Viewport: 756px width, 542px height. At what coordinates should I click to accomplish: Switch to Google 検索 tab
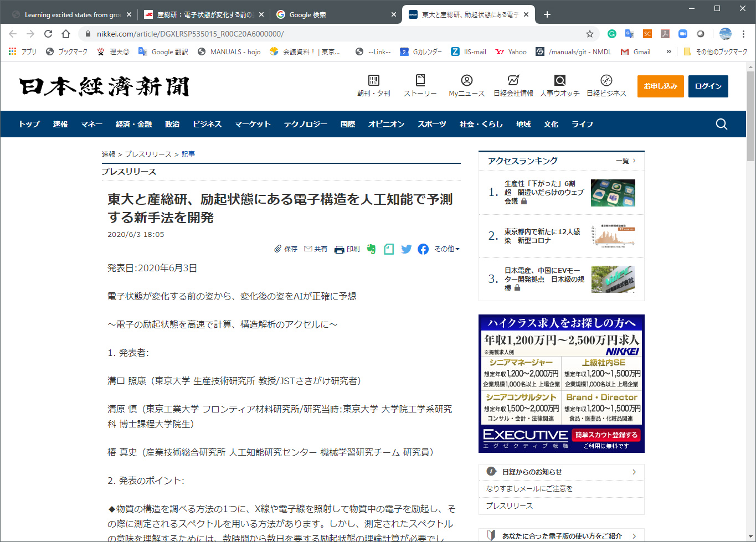[x=335, y=14]
